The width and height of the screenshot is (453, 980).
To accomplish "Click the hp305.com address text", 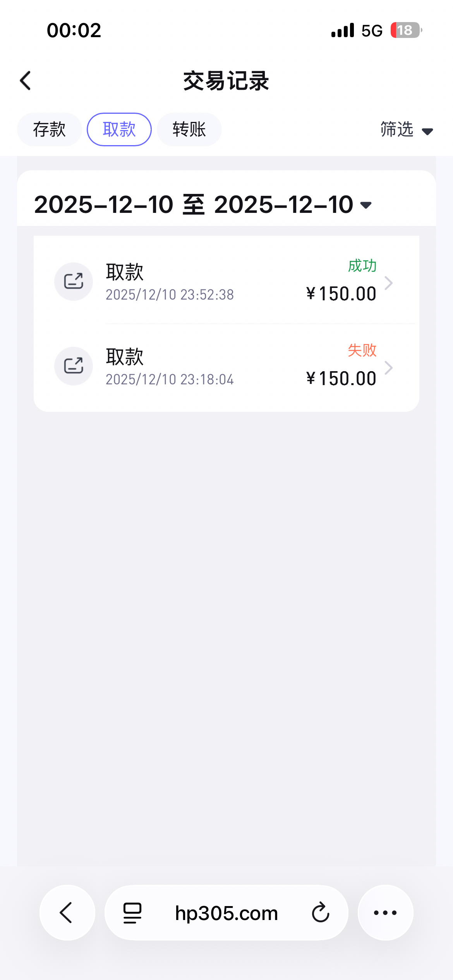I will point(226,913).
